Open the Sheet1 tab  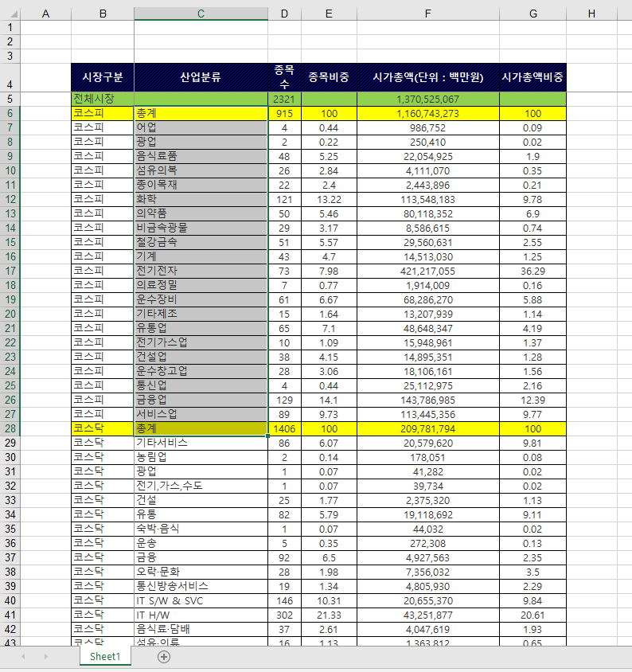point(105,656)
